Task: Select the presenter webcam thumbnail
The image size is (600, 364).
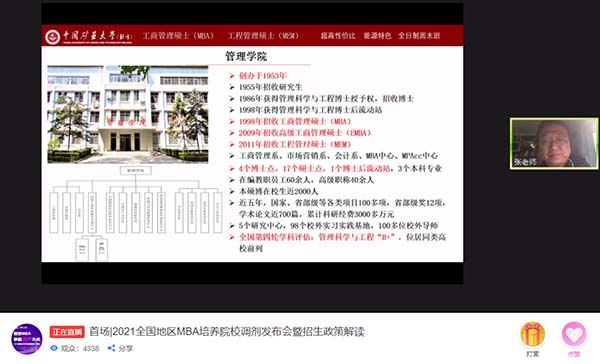Action: click(554, 144)
